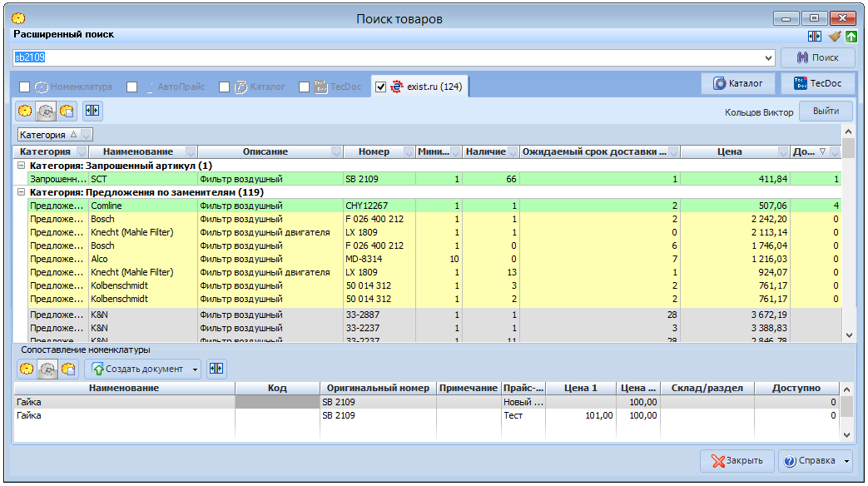This screenshot has height=486, width=868.
Task: Click the binoculars icon on the Поиск button
Action: coord(802,57)
